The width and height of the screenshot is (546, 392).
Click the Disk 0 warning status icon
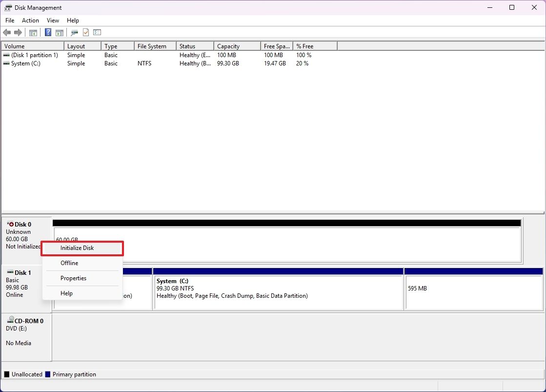tap(10, 224)
